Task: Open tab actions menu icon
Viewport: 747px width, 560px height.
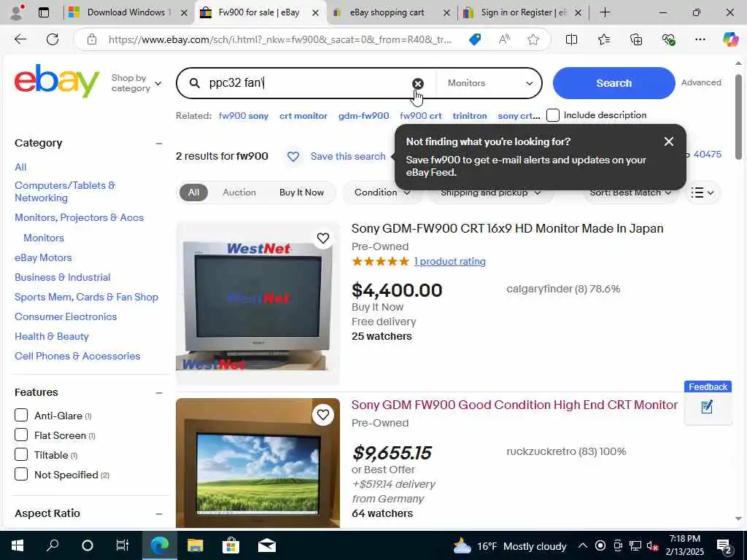Action: (43, 12)
